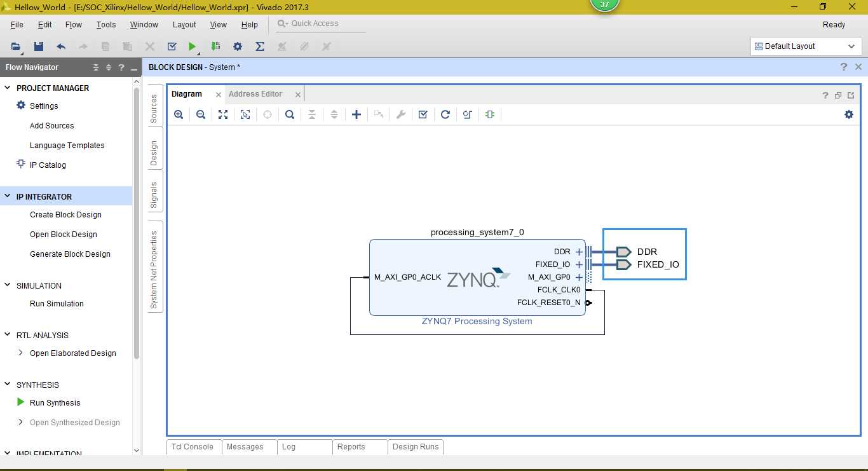Viewport: 868px width, 471px height.
Task: Click the optimize routing icon
Action: click(468, 114)
